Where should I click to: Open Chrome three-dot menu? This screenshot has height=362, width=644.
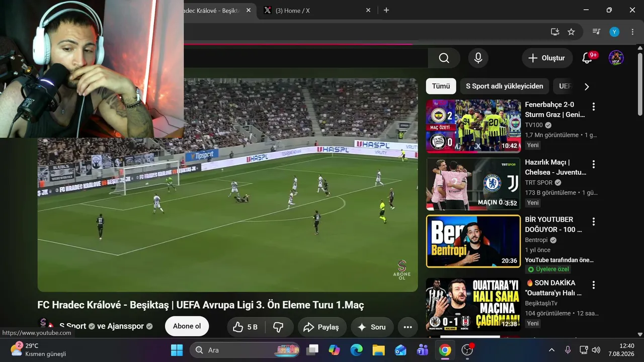(632, 32)
